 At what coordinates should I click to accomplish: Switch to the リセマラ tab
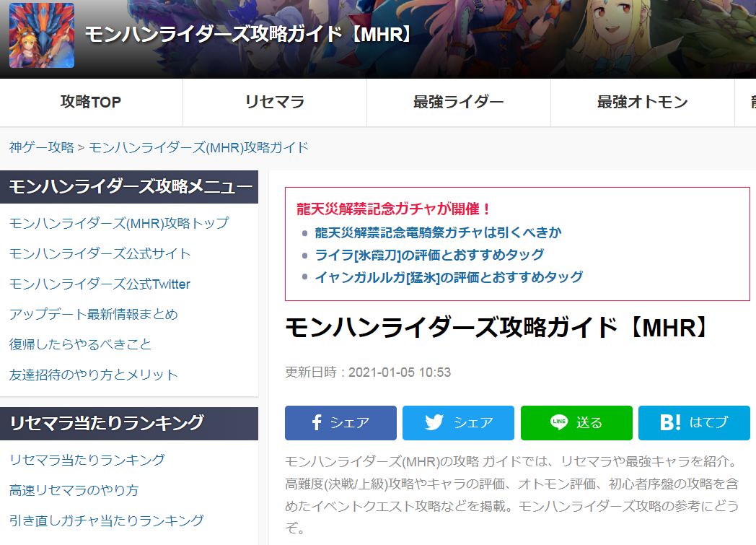tap(274, 103)
